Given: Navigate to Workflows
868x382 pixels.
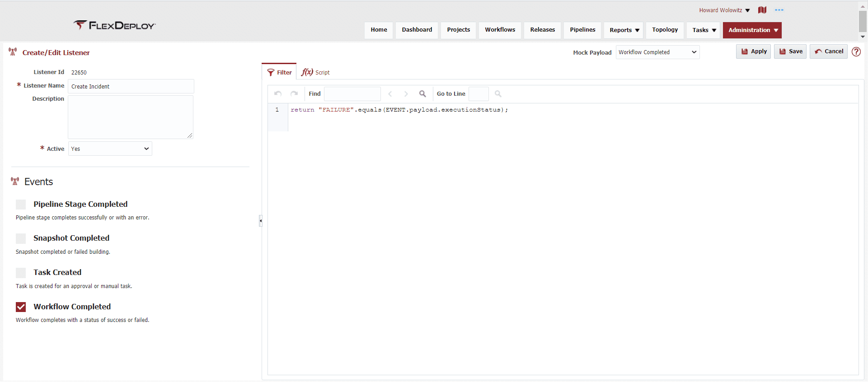Looking at the screenshot, I should (500, 30).
